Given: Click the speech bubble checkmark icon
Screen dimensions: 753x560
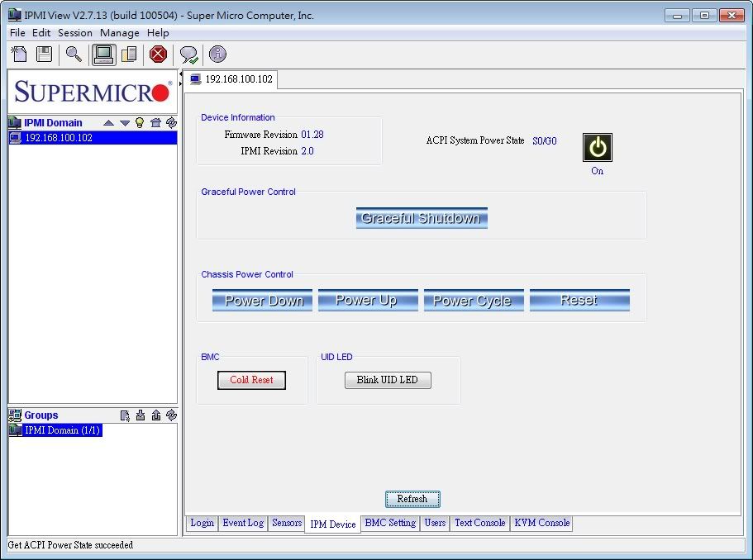Looking at the screenshot, I should pos(188,55).
